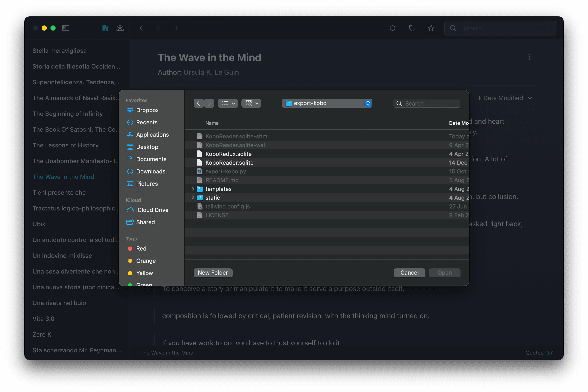The height and width of the screenshot is (392, 588).
Task: Open Zero K in book list
Action: click(42, 334)
